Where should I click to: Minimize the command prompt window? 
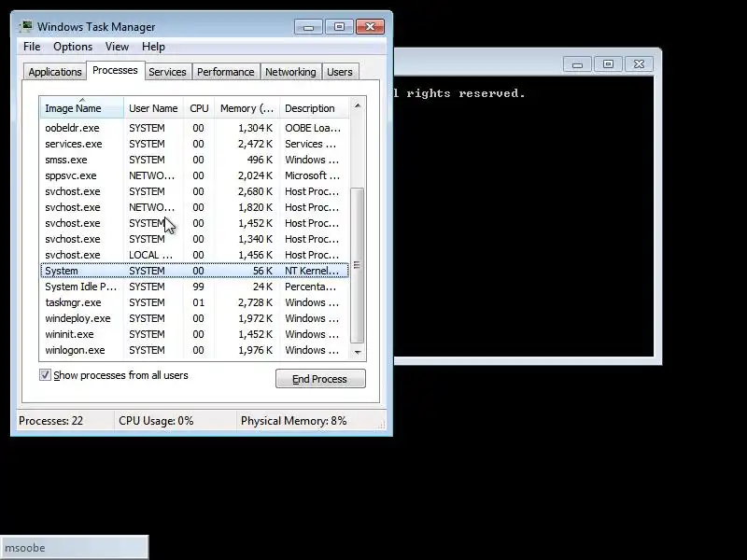tap(577, 64)
